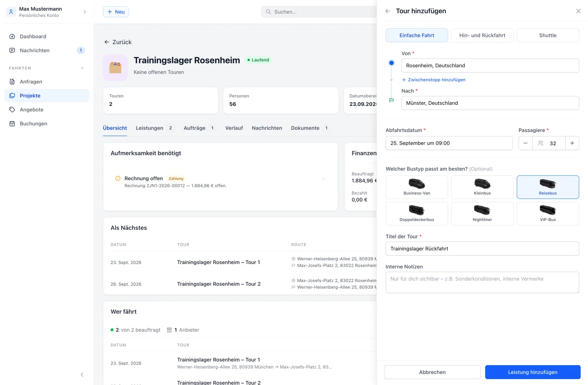Select VIP-Bus bus type
Screen dimensions: 588x385
[x=548, y=214]
